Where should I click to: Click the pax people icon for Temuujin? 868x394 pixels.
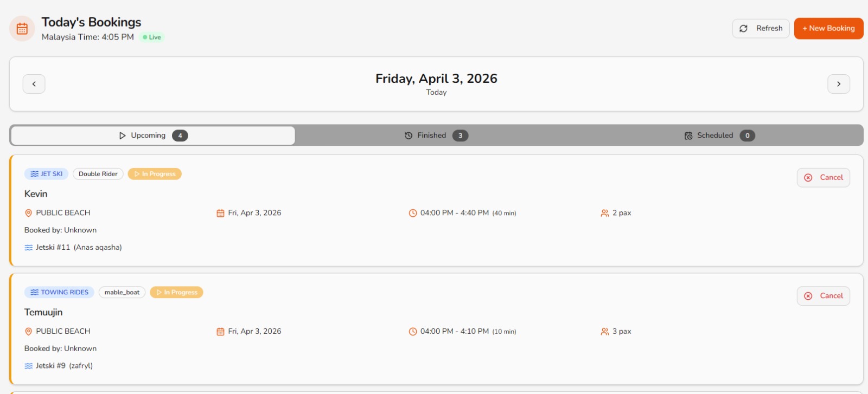click(604, 332)
